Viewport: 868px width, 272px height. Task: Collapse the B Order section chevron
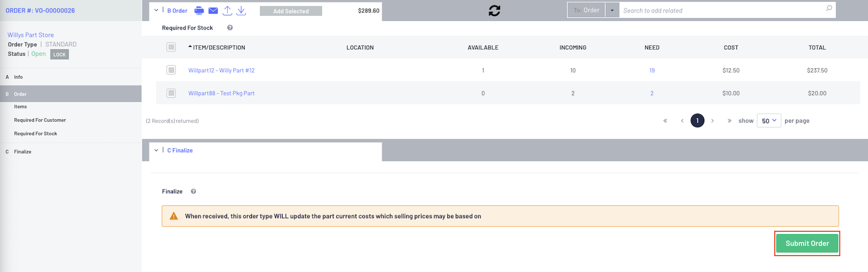tap(157, 10)
